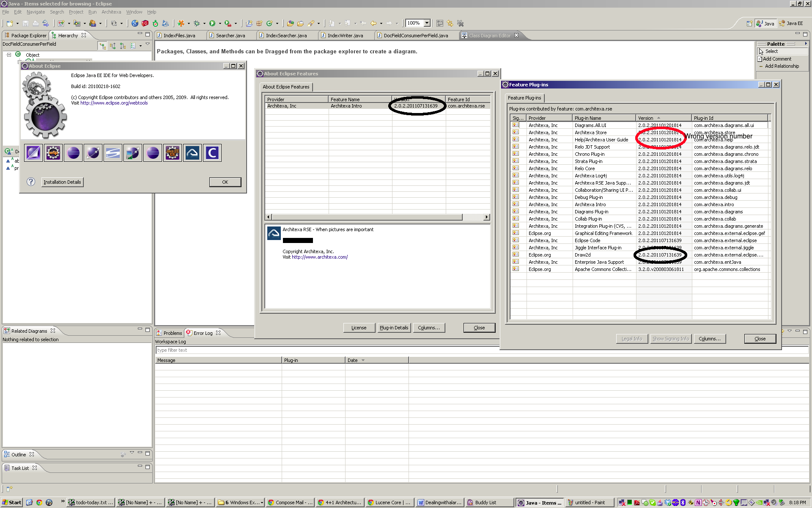Screen dimensions: 812x508
Task: Click Columns in Feature Plug-ins dialog
Action: (709, 339)
